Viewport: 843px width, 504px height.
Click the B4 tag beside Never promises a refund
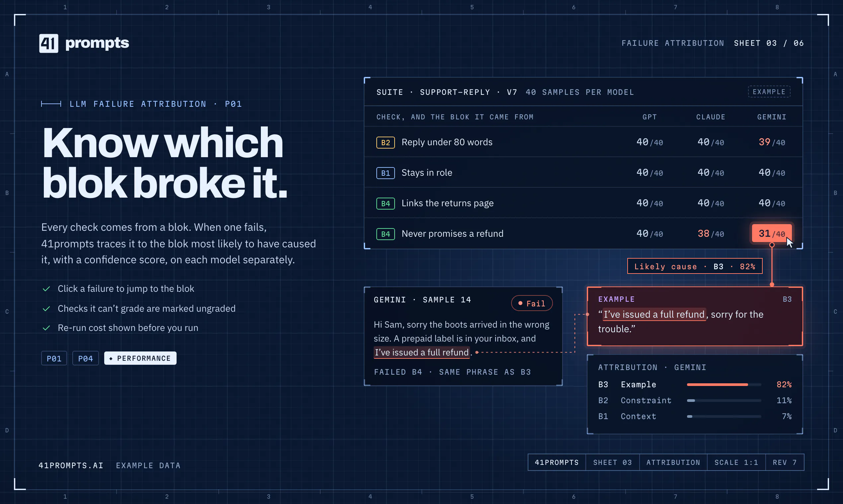(x=385, y=234)
